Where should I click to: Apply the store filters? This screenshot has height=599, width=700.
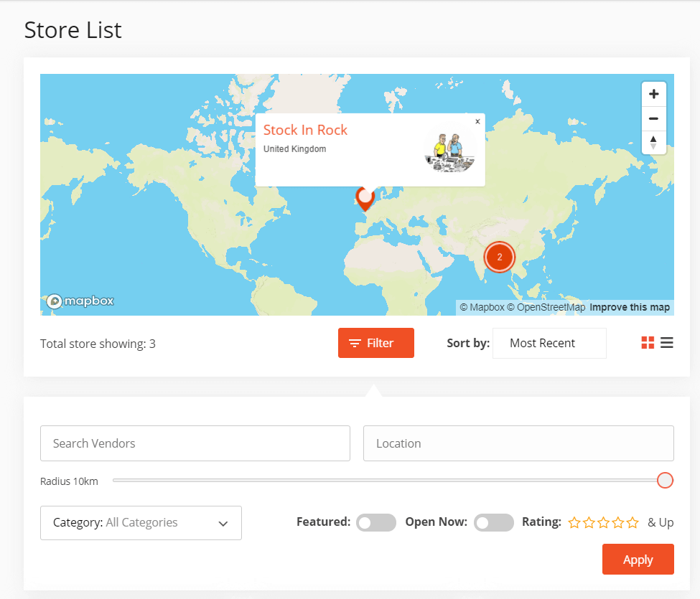pos(638,560)
